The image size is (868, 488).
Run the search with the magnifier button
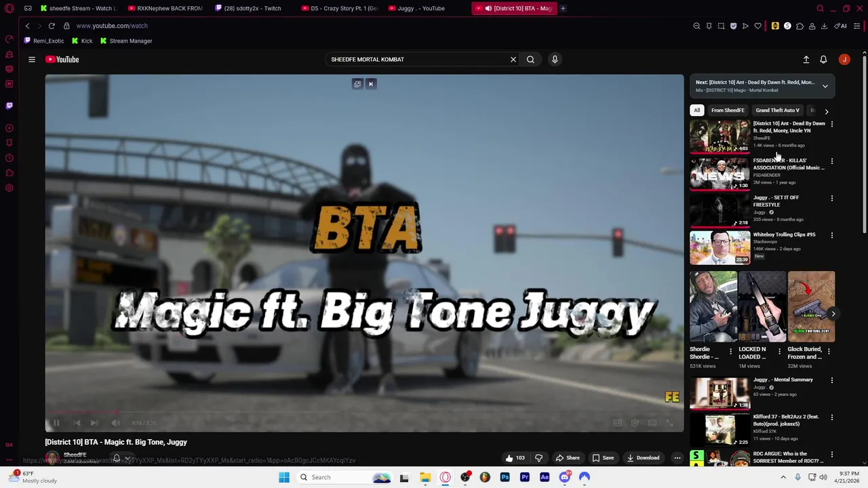(x=530, y=60)
